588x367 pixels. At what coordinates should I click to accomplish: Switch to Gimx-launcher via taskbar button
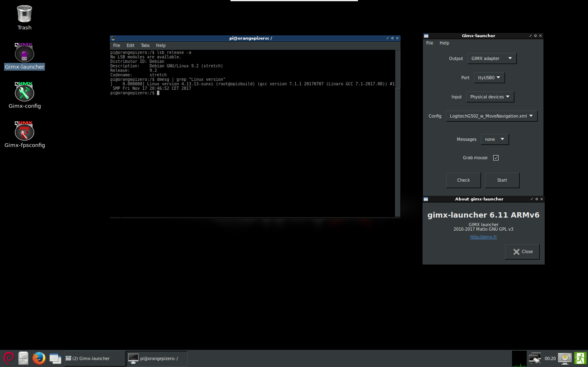point(95,358)
